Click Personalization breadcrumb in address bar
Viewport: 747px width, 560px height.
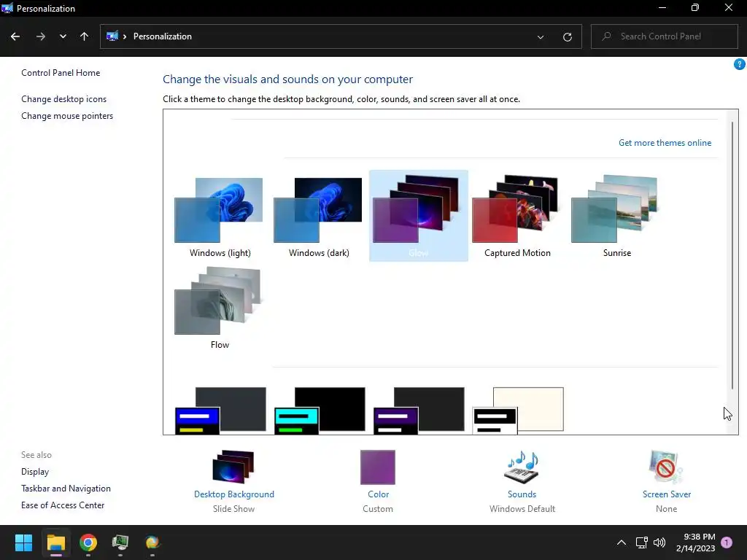pos(163,36)
